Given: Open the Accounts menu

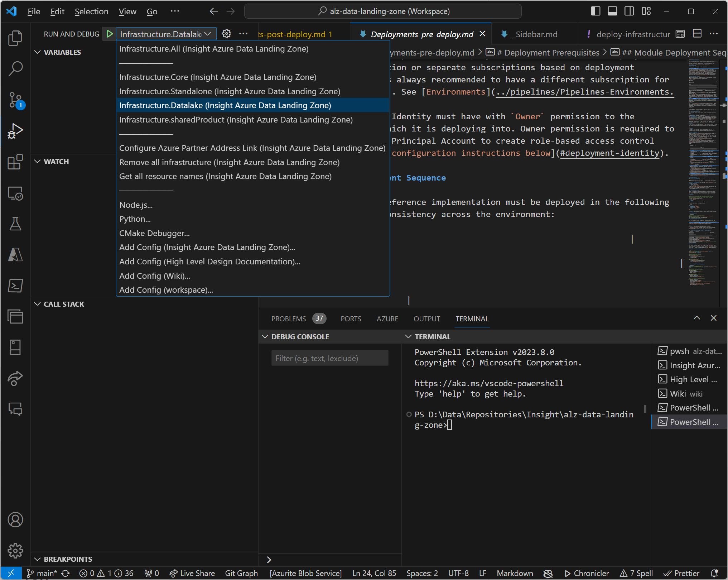Looking at the screenshot, I should coord(15,520).
